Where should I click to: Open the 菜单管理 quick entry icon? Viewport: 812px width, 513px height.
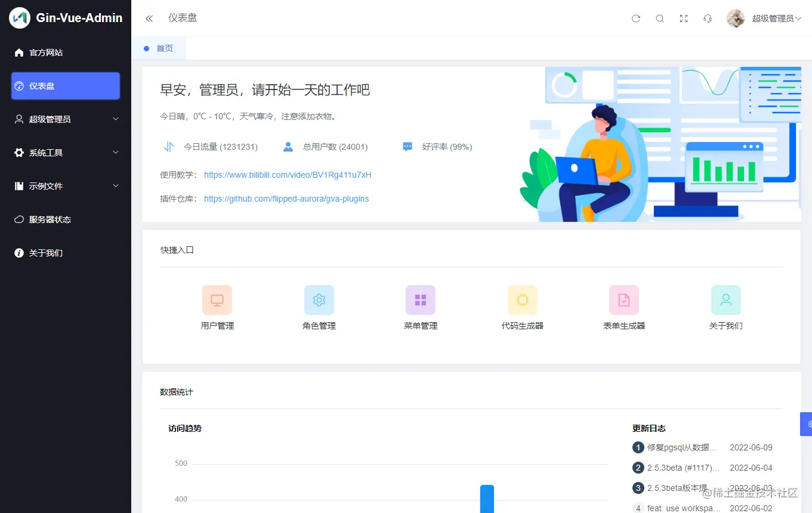pos(421,300)
